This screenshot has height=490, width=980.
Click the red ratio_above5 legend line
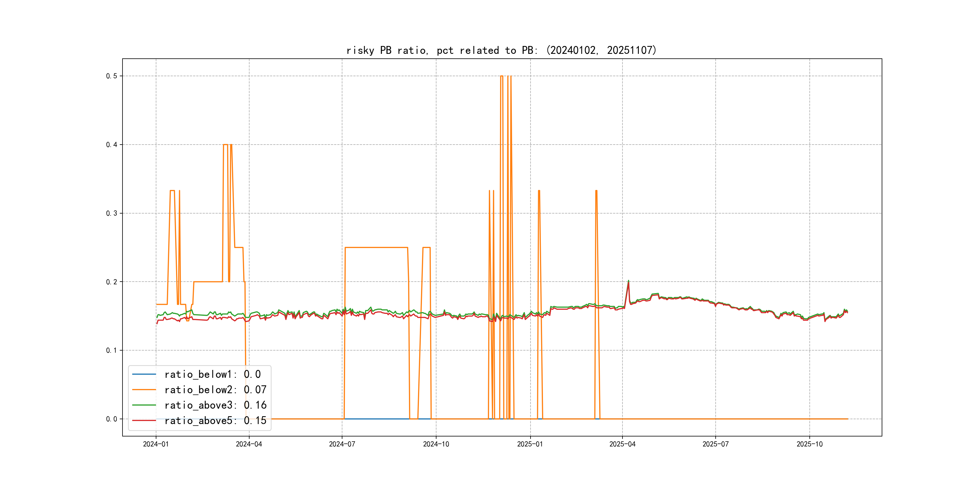144,420
